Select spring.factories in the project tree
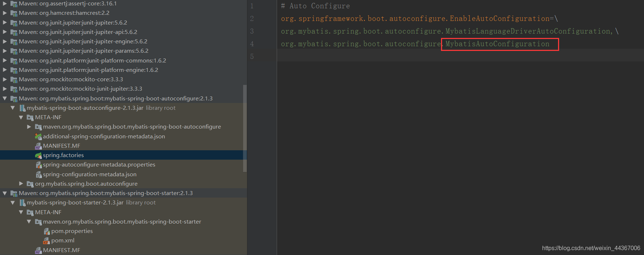 click(x=63, y=155)
